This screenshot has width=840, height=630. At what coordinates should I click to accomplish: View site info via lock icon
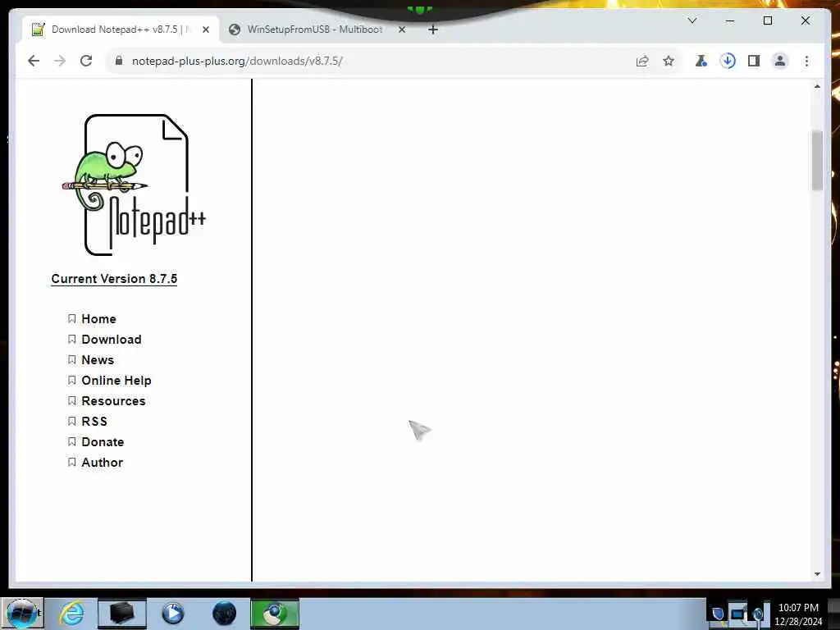point(119,61)
